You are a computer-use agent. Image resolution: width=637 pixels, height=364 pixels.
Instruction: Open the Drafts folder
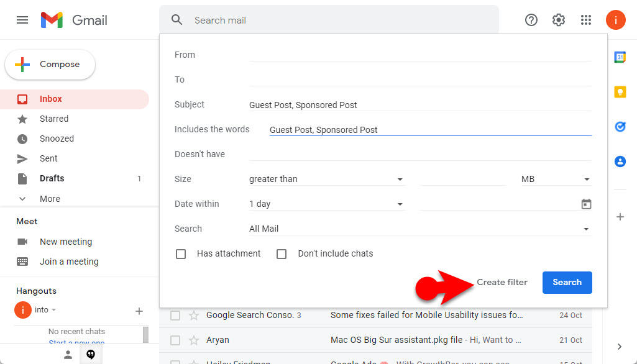(75, 178)
